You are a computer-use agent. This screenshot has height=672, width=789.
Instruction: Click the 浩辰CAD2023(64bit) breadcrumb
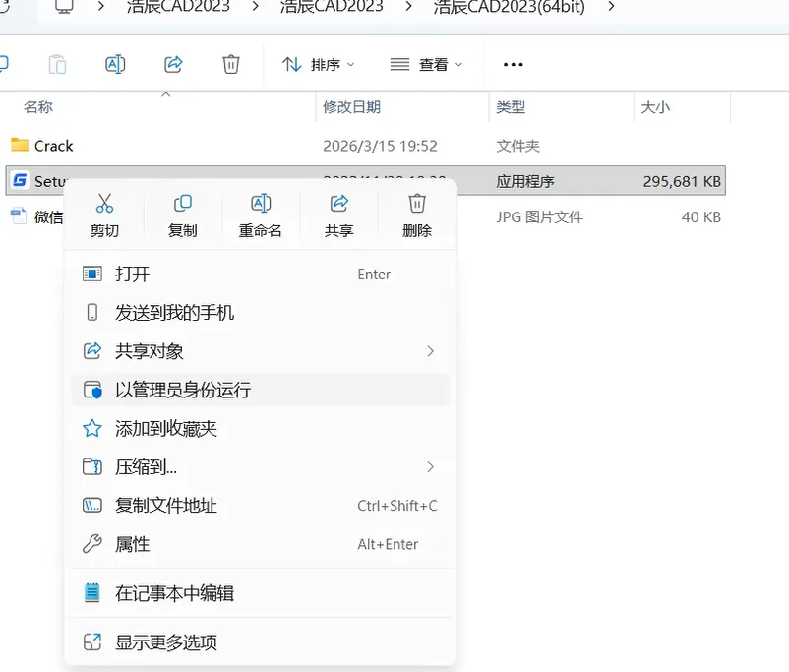(x=510, y=6)
